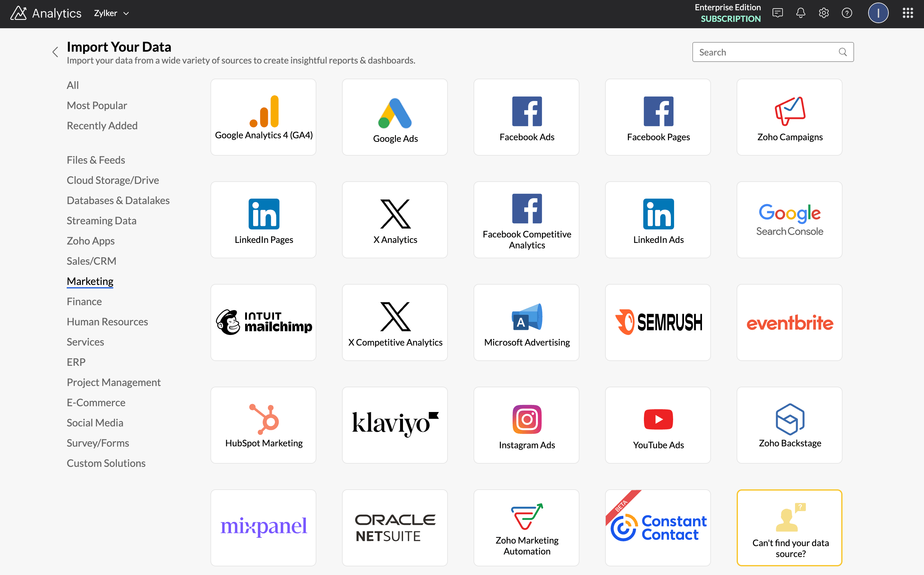This screenshot has width=924, height=575.
Task: Select the Constant Contact beta connector
Action: coord(658,528)
